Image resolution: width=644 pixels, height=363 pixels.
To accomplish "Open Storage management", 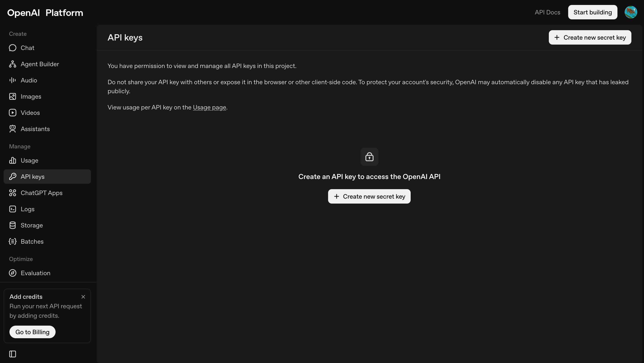I will (x=32, y=225).
